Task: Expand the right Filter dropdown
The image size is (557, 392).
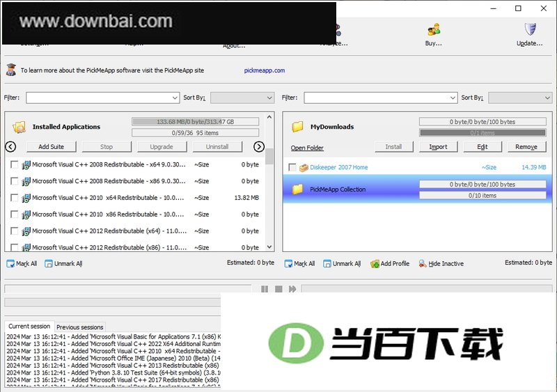Action: pyautogui.click(x=453, y=97)
